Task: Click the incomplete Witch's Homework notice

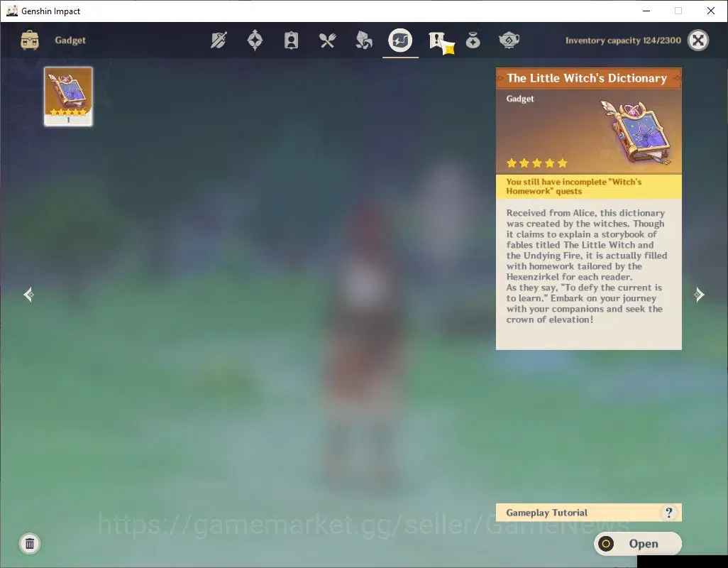Action: pyautogui.click(x=589, y=187)
